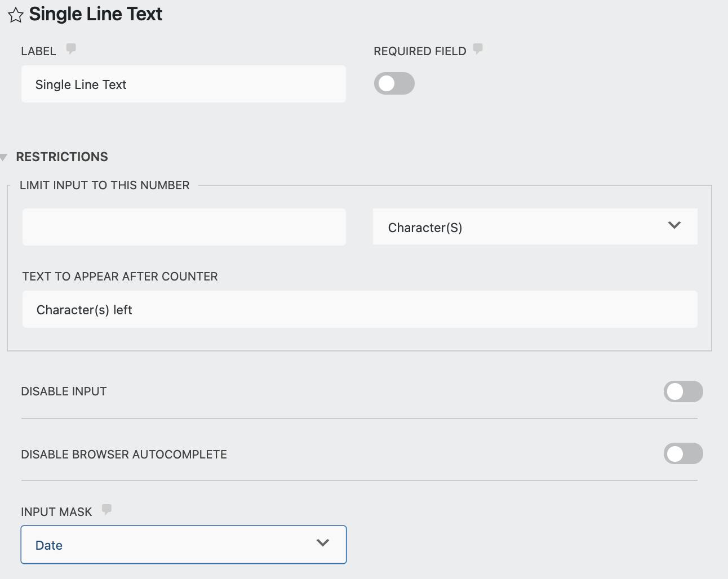Click the chevron on the Date dropdown
The image size is (728, 579).
point(322,543)
